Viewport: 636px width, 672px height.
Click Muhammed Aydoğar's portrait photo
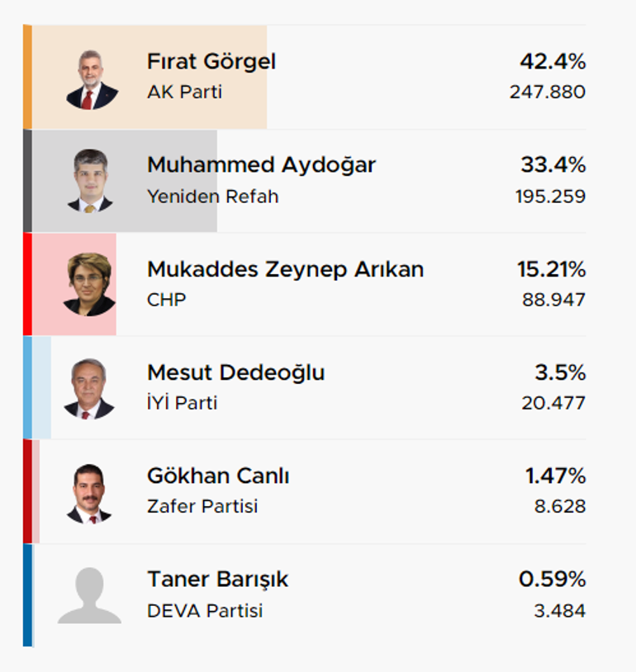pyautogui.click(x=90, y=181)
